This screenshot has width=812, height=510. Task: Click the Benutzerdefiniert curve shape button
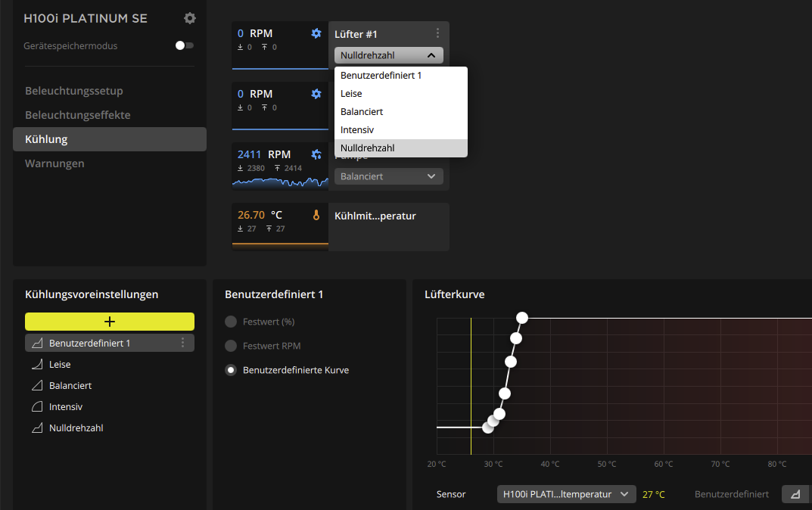coord(796,494)
